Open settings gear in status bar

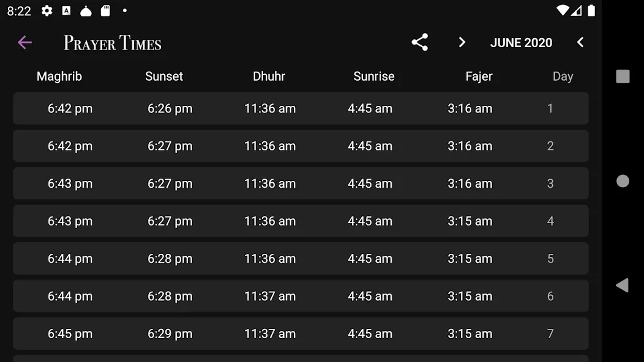tap(47, 10)
